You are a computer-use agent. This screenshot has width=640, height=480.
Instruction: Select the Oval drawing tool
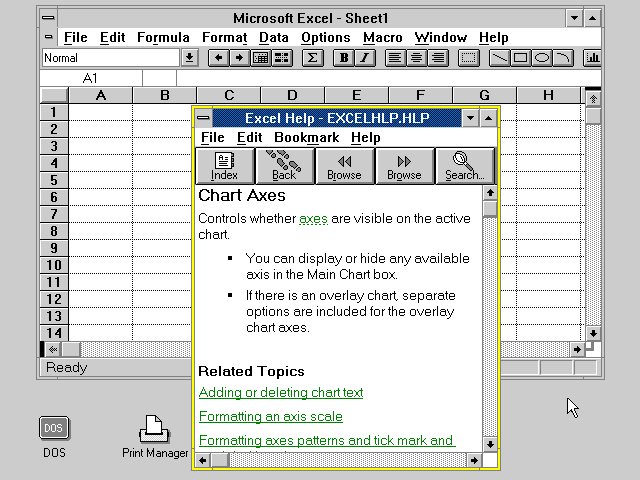pyautogui.click(x=542, y=58)
